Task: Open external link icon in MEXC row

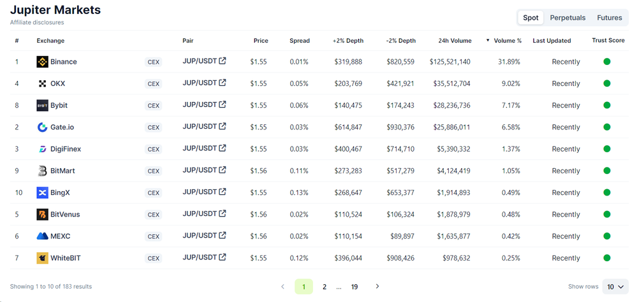Action: tap(223, 235)
